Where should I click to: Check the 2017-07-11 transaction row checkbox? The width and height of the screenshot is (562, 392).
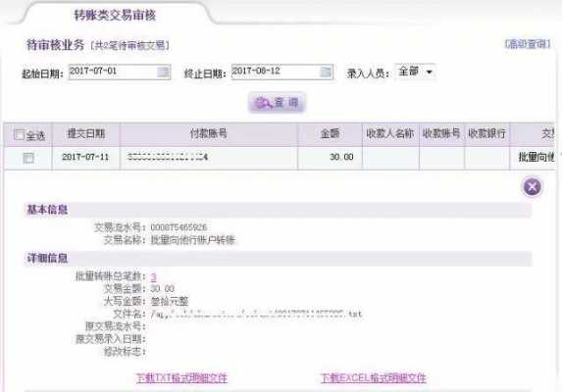click(x=28, y=158)
